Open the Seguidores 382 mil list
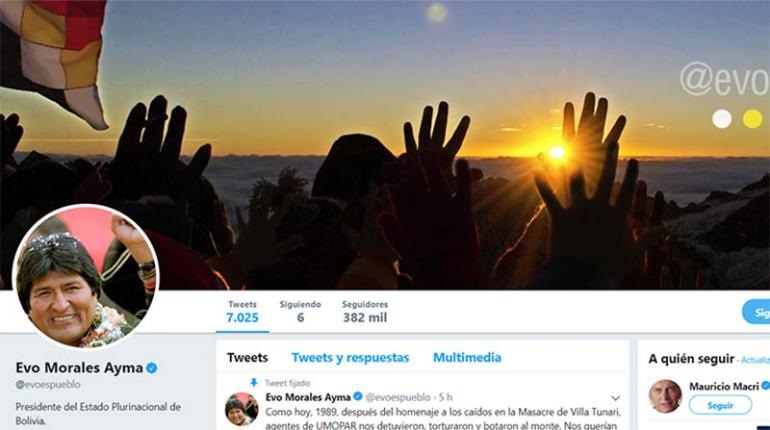Screen dimensions: 770x430 click(365, 312)
